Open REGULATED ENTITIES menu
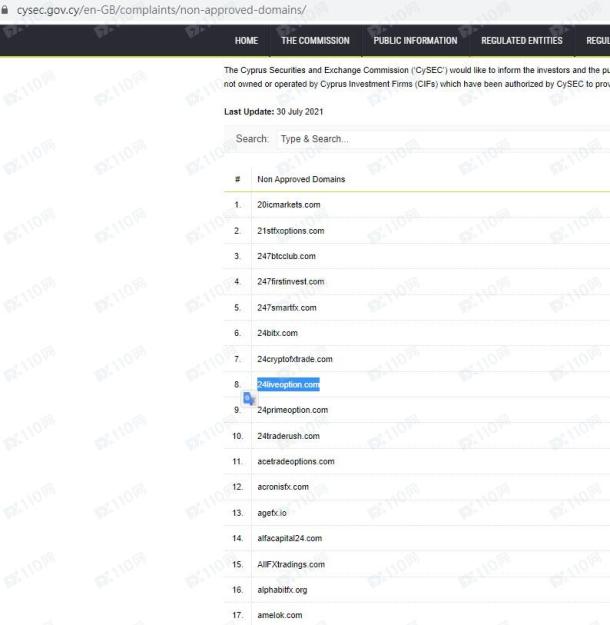The height and width of the screenshot is (625, 610). pyautogui.click(x=522, y=41)
